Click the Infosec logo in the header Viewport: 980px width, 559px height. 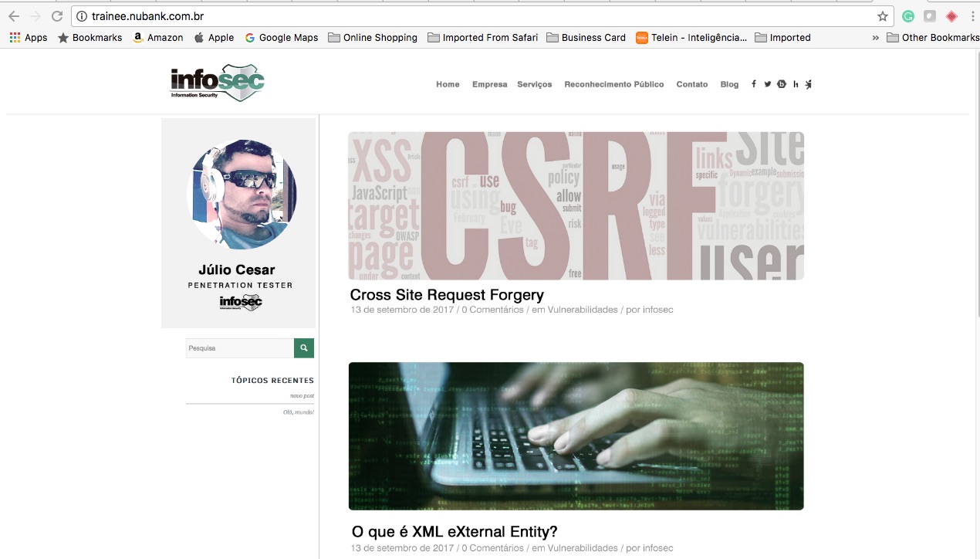pos(218,83)
